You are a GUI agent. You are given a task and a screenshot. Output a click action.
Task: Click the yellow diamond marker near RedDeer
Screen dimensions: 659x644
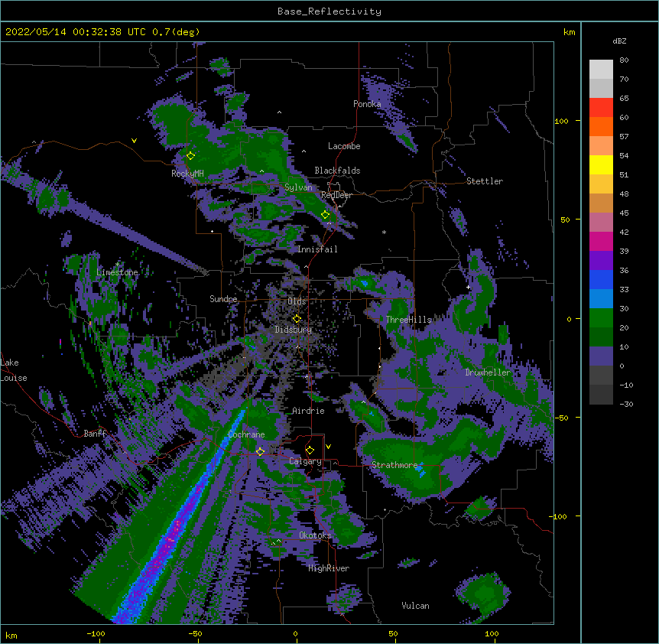click(x=326, y=215)
